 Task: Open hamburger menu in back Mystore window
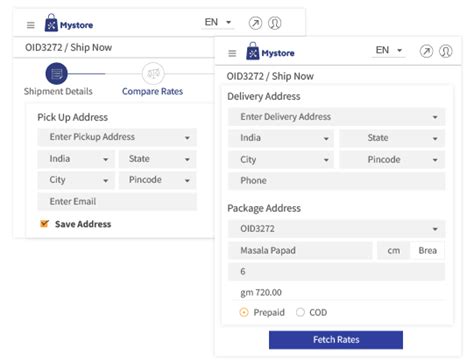[31, 25]
